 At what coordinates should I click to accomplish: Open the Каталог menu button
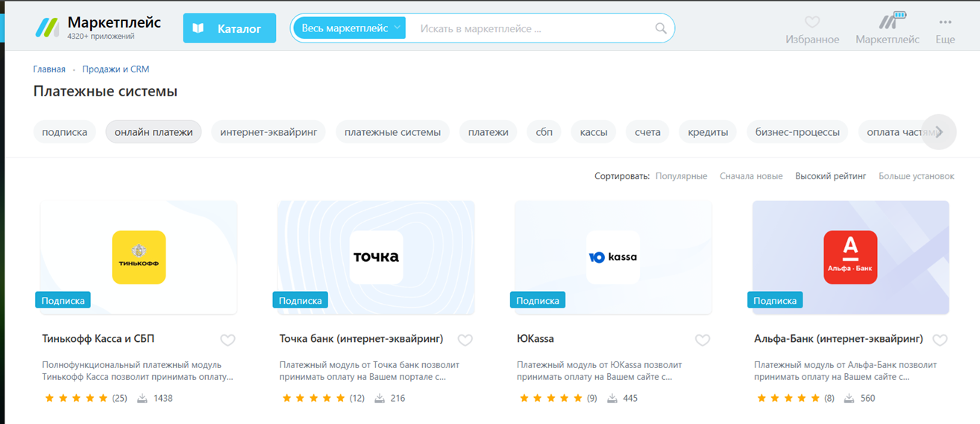[229, 28]
